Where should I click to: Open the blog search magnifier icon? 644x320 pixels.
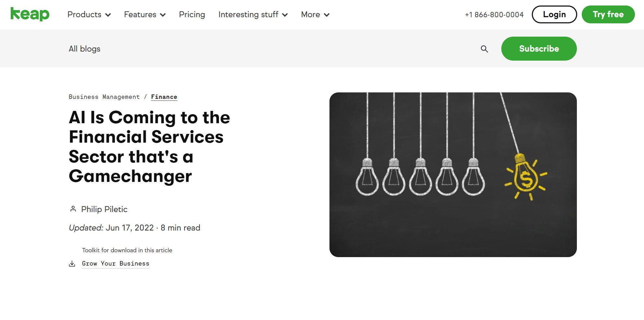(484, 49)
